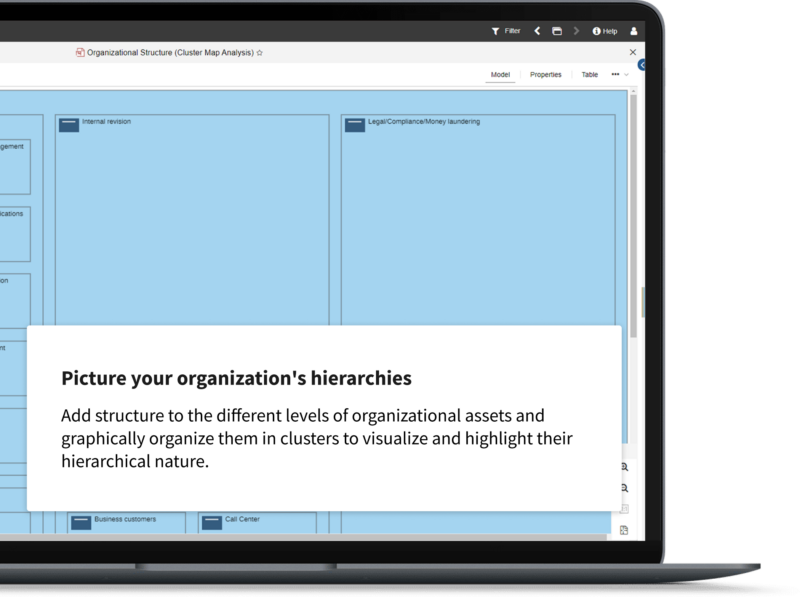The height and width of the screenshot is (597, 800).
Task: Open the dropdown chevron next to the ellipsis
Action: coord(627,75)
